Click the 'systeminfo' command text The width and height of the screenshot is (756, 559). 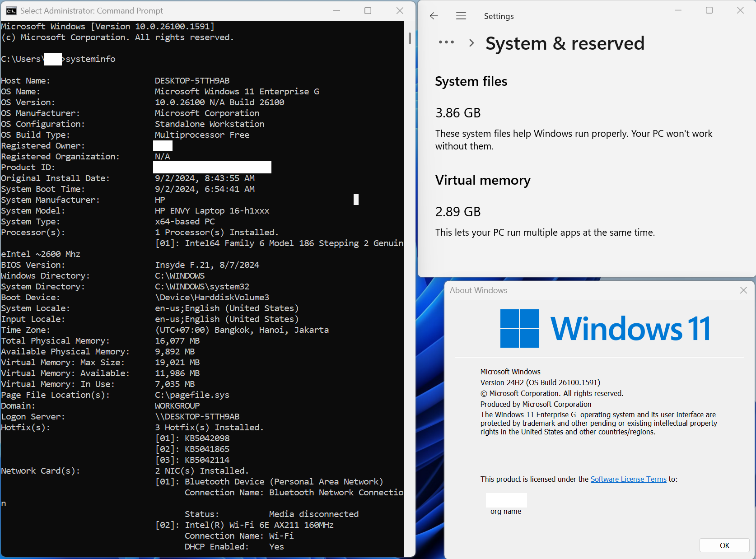point(90,59)
